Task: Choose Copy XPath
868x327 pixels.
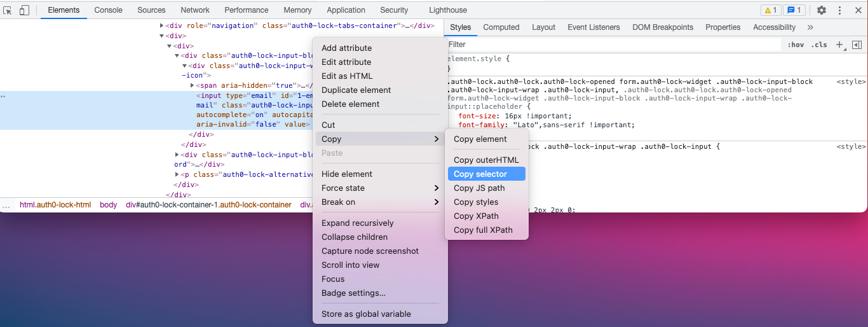Action: tap(487, 216)
